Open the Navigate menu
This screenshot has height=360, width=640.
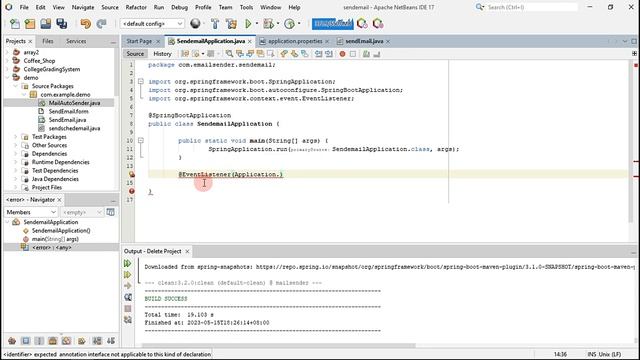click(x=83, y=7)
